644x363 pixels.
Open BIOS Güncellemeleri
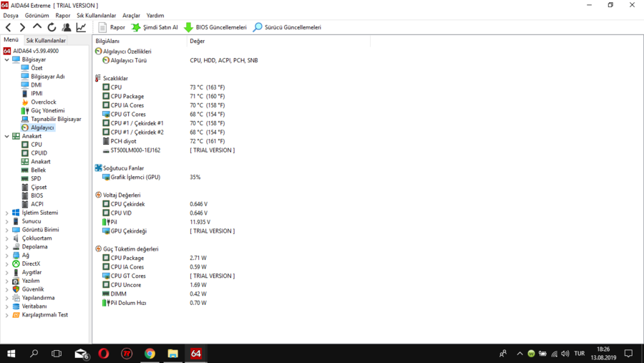(x=215, y=27)
